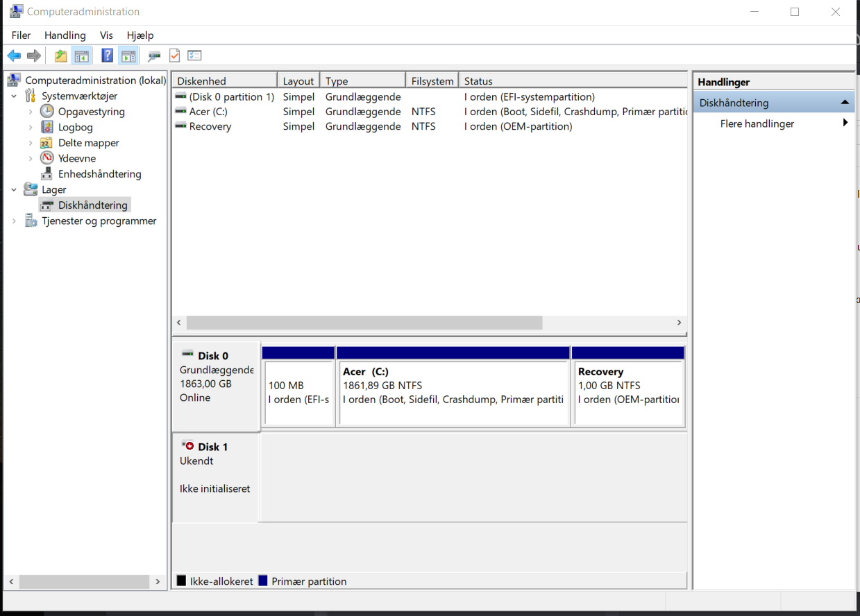Open the Flere handlinger submenu arrow
This screenshot has height=616, width=860.
(845, 123)
